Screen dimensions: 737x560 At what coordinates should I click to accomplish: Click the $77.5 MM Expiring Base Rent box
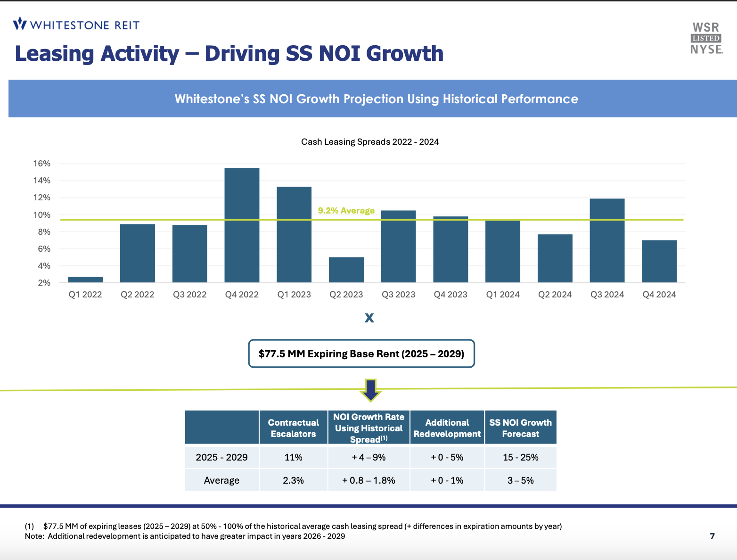pyautogui.click(x=361, y=354)
